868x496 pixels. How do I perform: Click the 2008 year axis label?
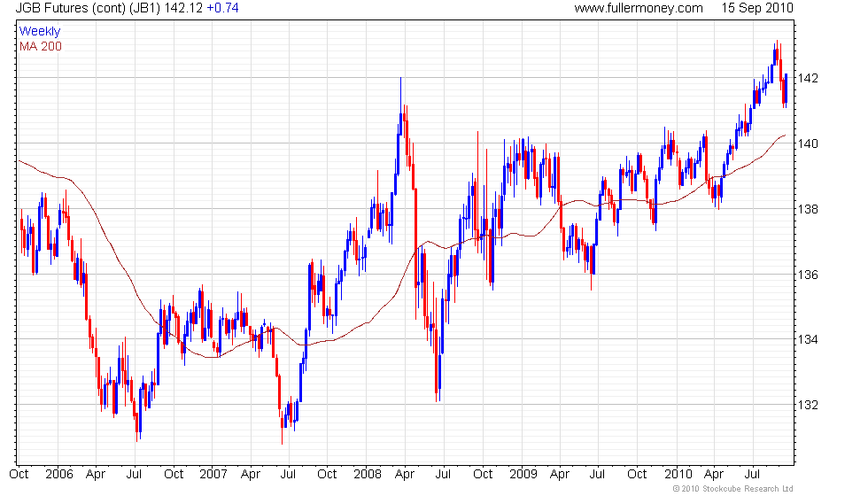[368, 474]
